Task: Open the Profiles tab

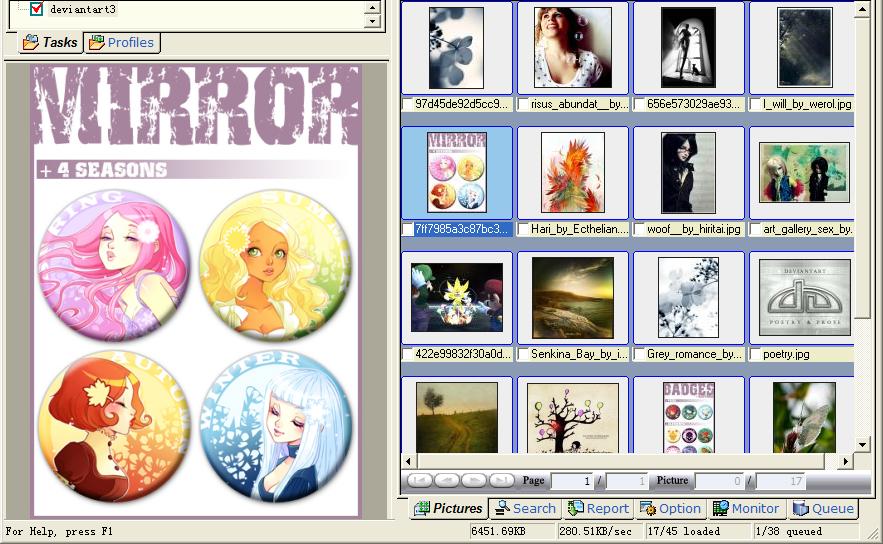Action: (x=122, y=43)
